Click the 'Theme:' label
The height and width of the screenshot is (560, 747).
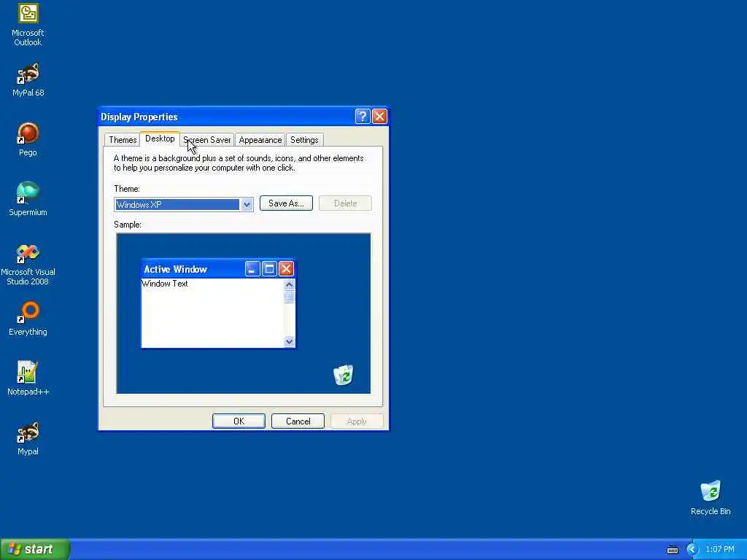click(x=127, y=189)
